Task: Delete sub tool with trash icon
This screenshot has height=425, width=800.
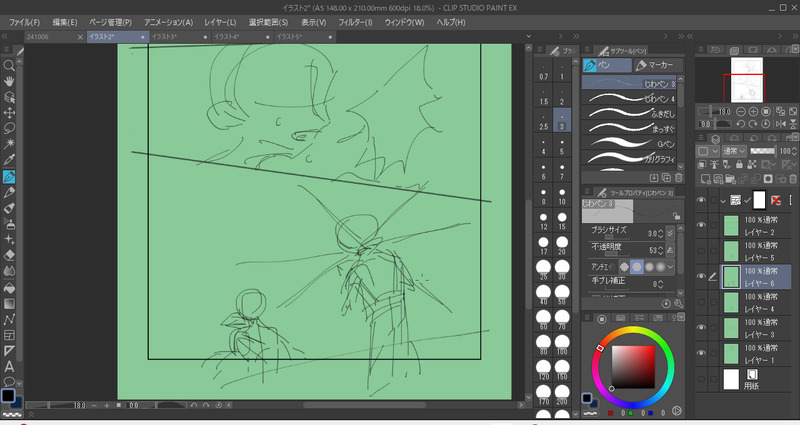Action: (x=679, y=178)
